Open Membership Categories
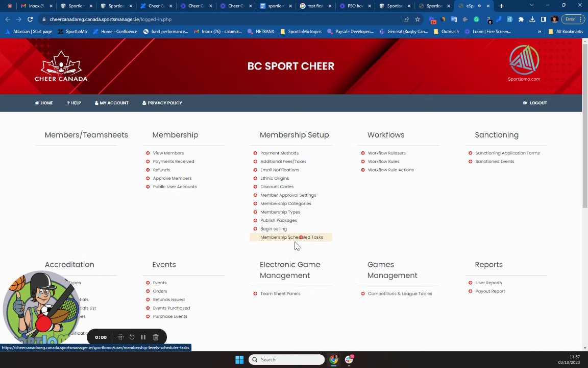This screenshot has height=368, width=588. [x=286, y=203]
